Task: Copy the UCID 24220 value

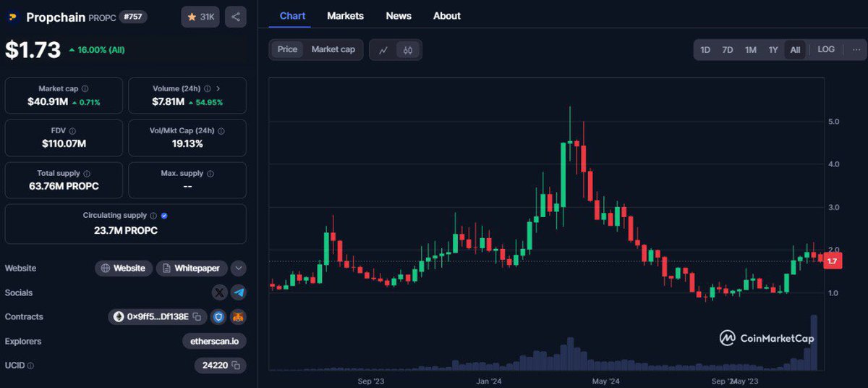Action: click(x=235, y=366)
